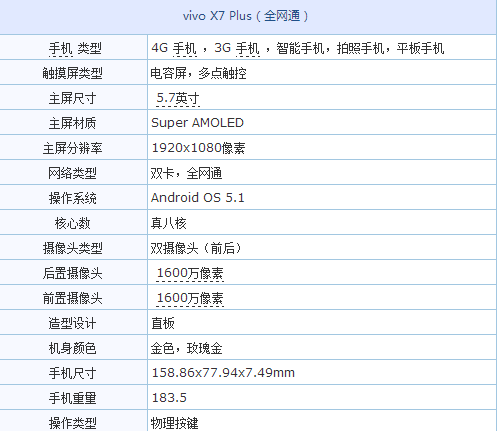Select the 真八核 value
This screenshot has width=497, height=431.
click(169, 223)
